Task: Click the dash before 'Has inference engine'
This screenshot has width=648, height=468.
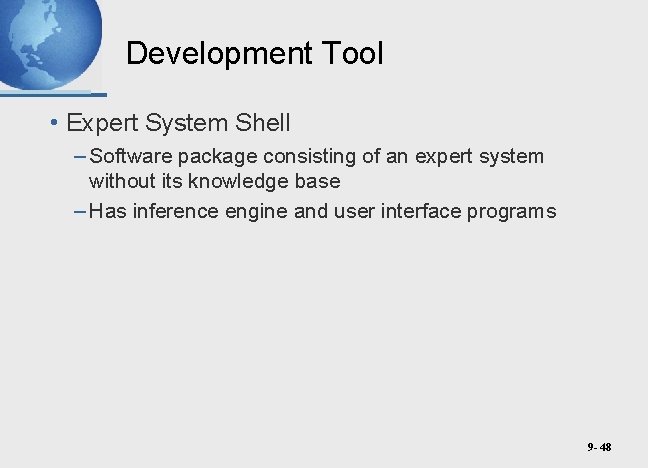Action: tap(80, 210)
